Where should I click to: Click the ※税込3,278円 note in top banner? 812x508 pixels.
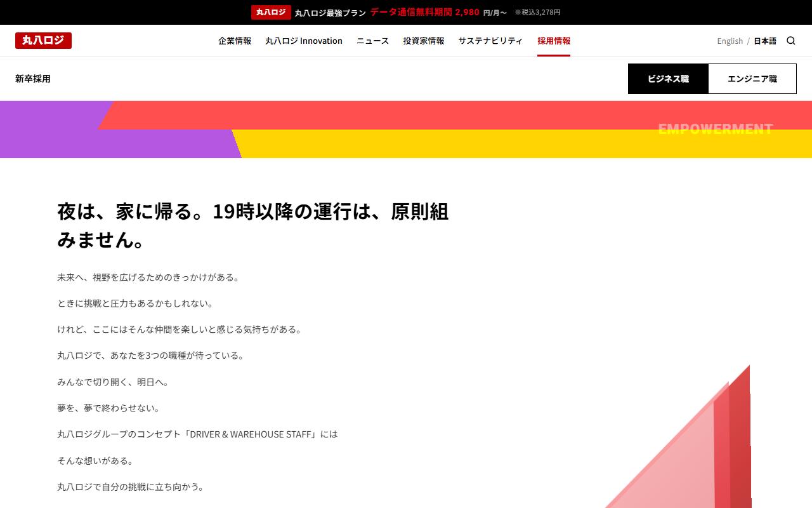click(x=537, y=12)
